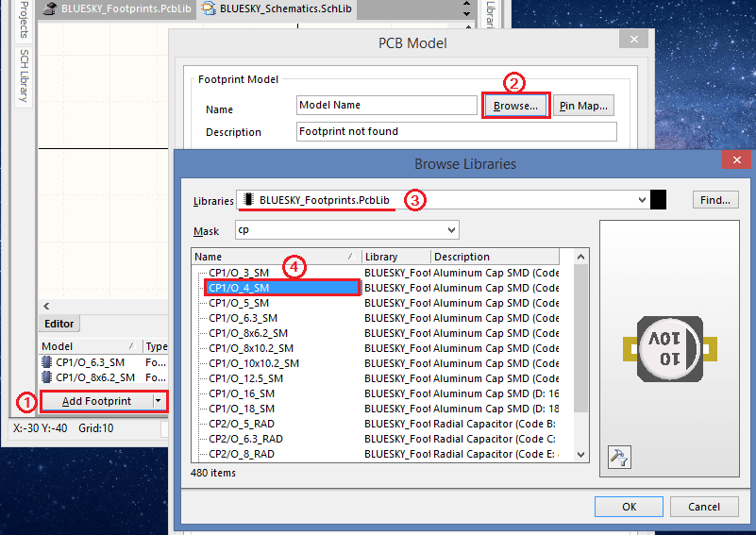Close the Browse Libraries window

(x=737, y=159)
